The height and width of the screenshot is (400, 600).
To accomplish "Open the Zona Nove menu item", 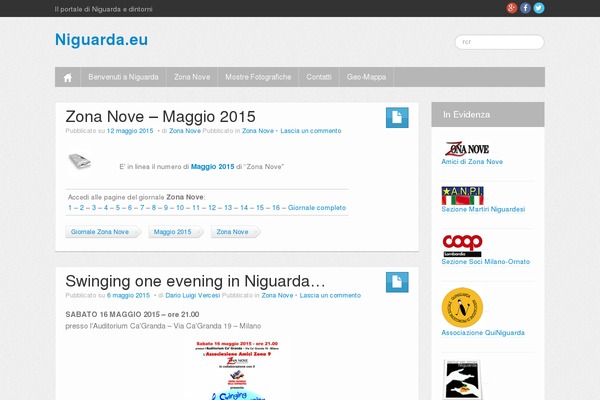I will [x=192, y=77].
